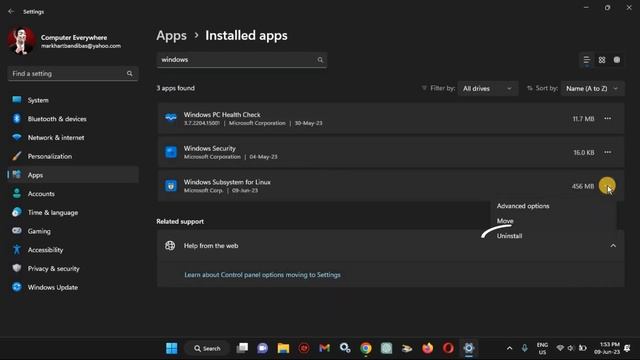Click the Windows Subsystem for Linux app icon

pos(171,186)
